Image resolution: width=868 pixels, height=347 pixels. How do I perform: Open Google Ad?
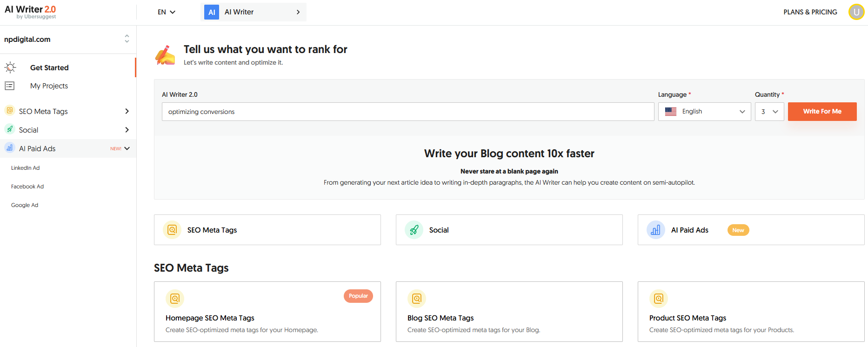click(x=25, y=205)
